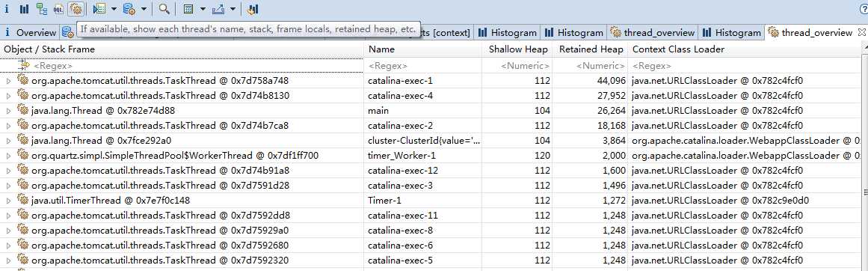Expand the catalina-exec-4 TaskThread row
This screenshot has height=271, width=868.
pos(8,96)
